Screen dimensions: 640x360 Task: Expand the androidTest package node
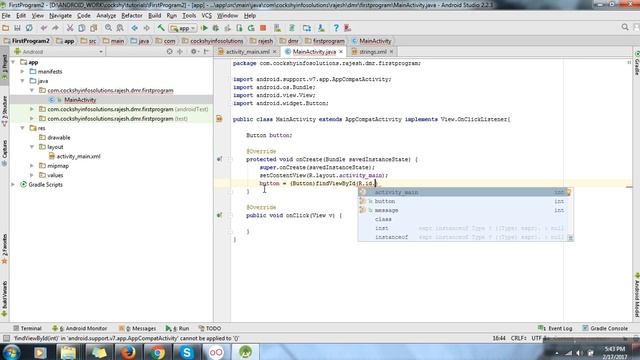32,109
